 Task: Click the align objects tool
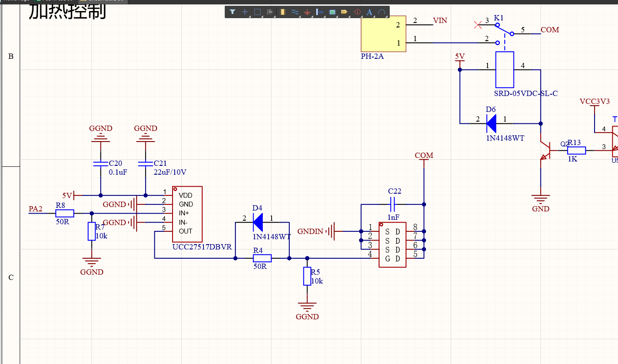269,12
